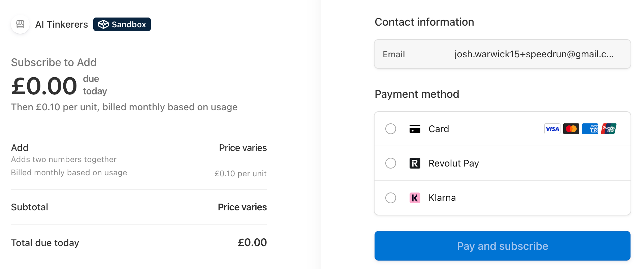Image resolution: width=644 pixels, height=269 pixels.
Task: Click the Visa card logo
Action: (x=552, y=129)
